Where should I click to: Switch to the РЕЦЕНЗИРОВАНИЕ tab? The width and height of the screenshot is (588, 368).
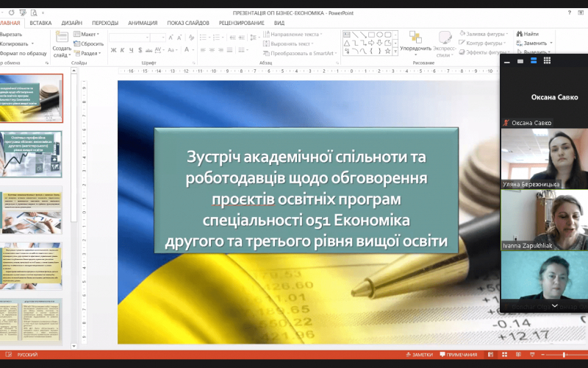click(242, 23)
